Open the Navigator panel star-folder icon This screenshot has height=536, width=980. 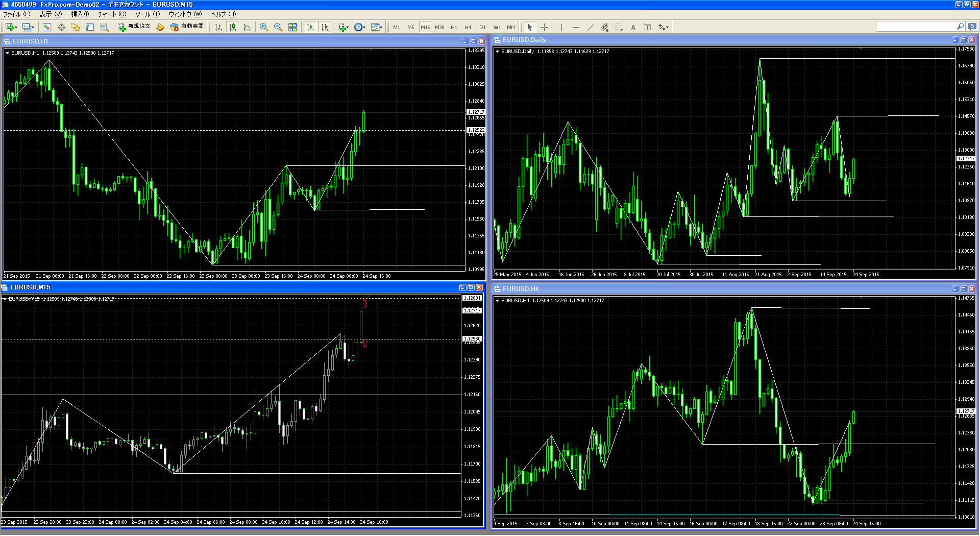point(76,27)
